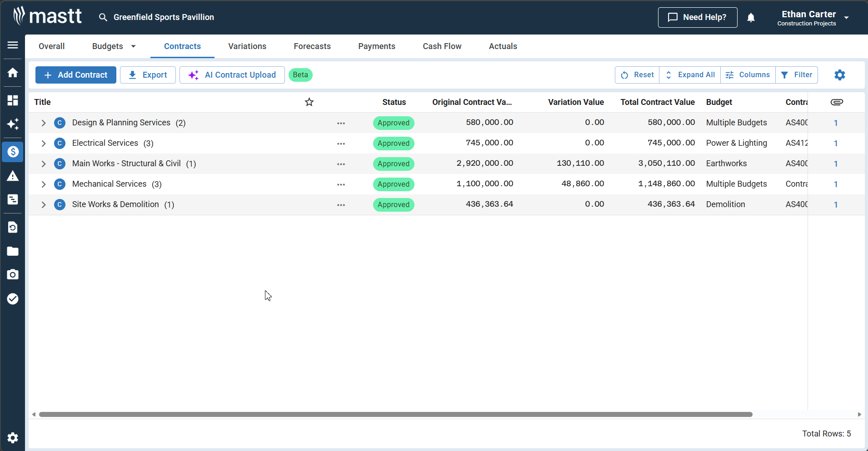Image resolution: width=868 pixels, height=451 pixels.
Task: Expand the Design & Planning Services row
Action: point(44,123)
